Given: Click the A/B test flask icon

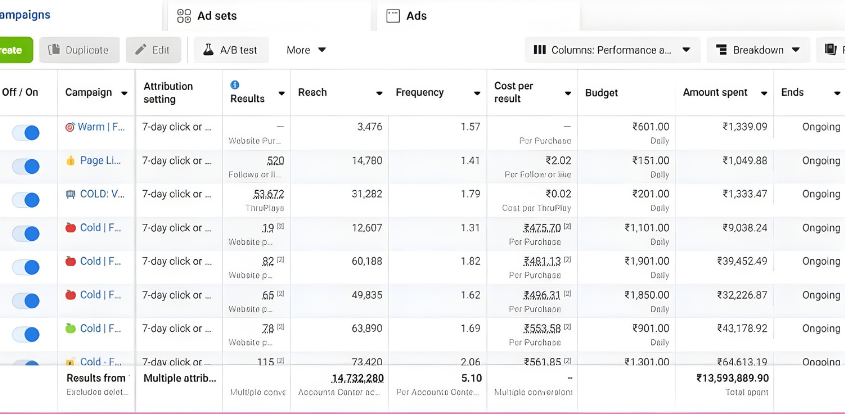Looking at the screenshot, I should (x=208, y=50).
